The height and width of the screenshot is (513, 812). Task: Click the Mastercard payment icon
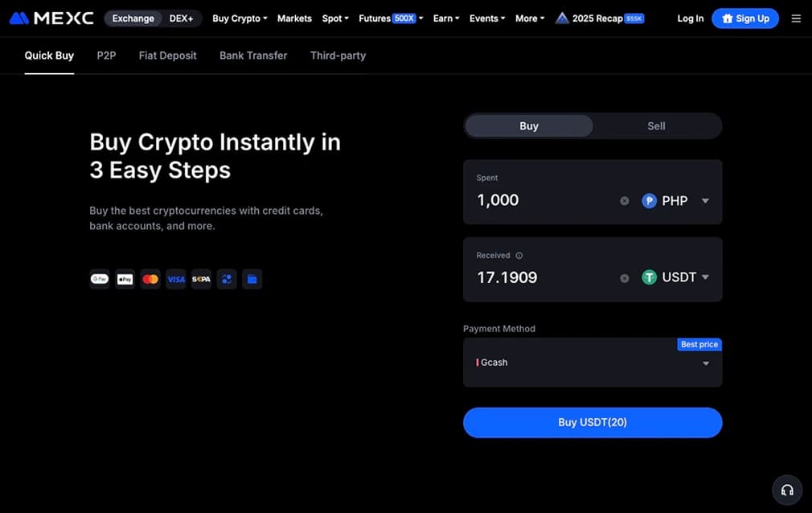150,279
